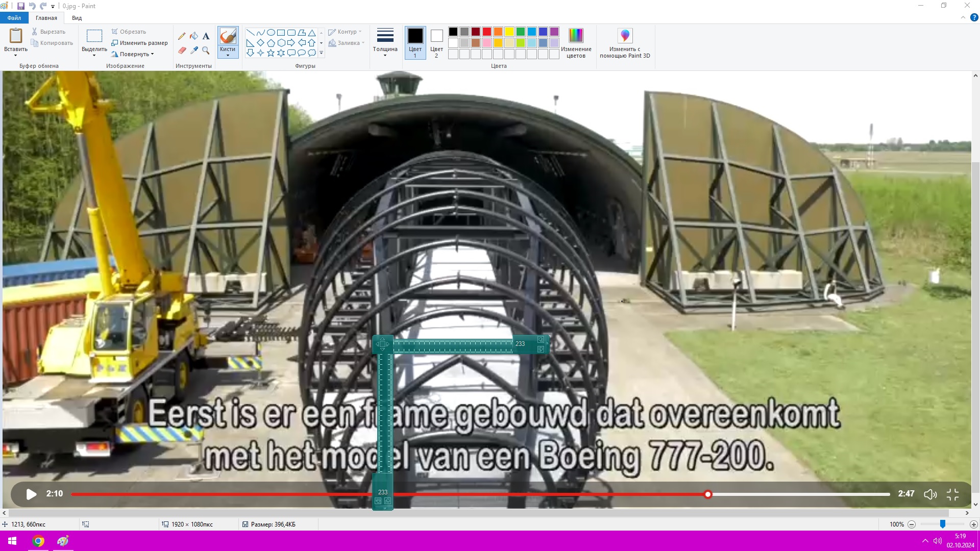Pick the pentagon shape

[271, 43]
